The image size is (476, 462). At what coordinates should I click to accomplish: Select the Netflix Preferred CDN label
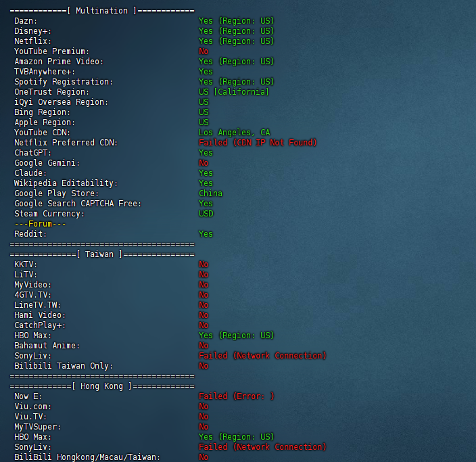coord(66,143)
